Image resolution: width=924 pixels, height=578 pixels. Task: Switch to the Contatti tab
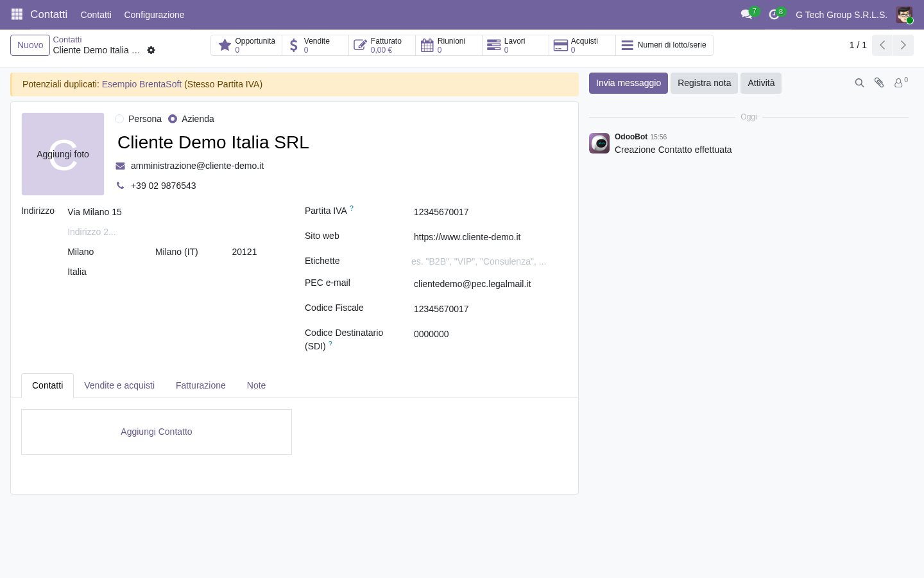(x=47, y=385)
